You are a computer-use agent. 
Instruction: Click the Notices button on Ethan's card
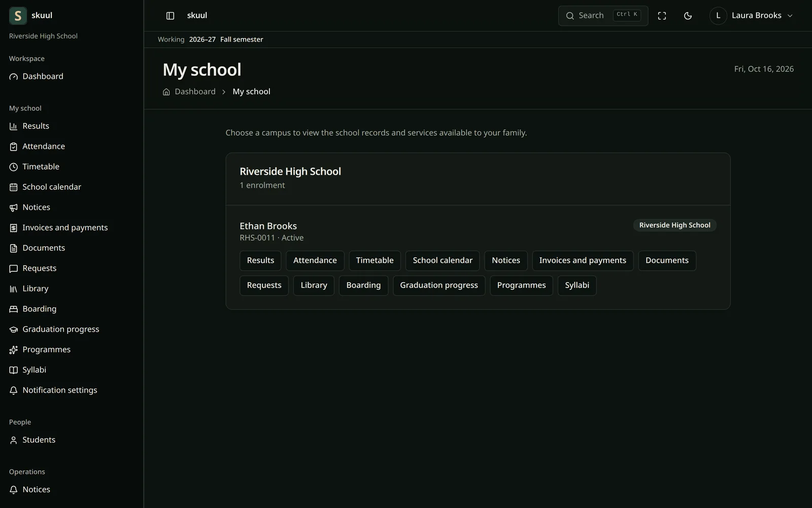[x=506, y=261]
